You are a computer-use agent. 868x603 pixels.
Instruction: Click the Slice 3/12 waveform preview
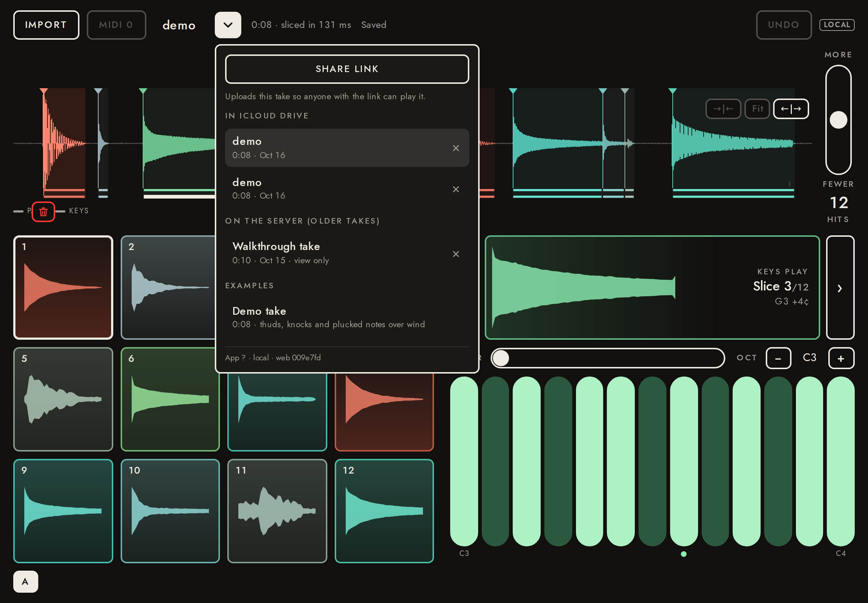(652, 288)
